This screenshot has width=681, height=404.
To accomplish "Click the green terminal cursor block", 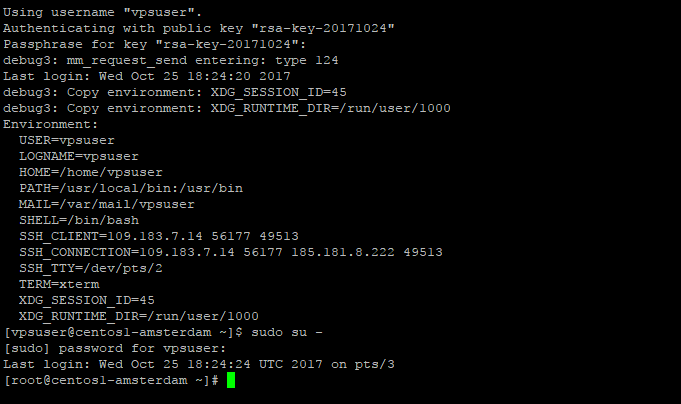I will point(231,380).
